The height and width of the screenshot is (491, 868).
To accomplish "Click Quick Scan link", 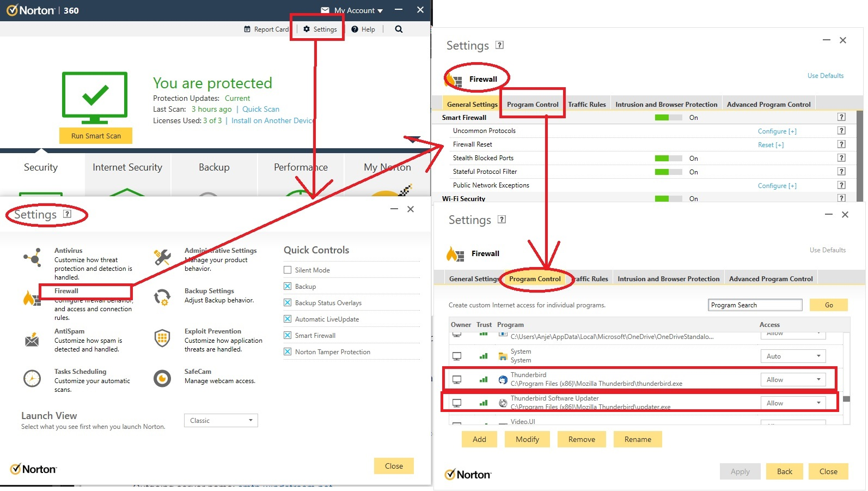I will (x=261, y=110).
